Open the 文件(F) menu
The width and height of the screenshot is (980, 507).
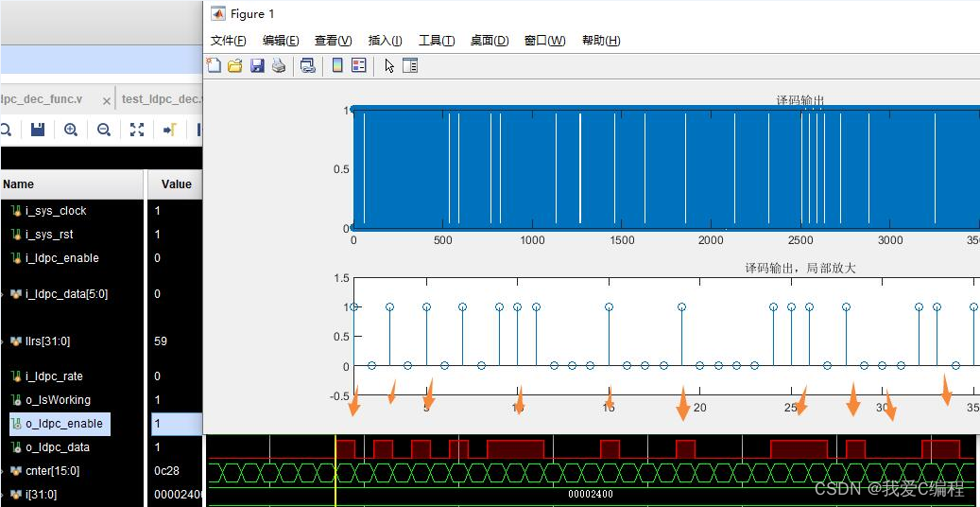pyautogui.click(x=228, y=41)
